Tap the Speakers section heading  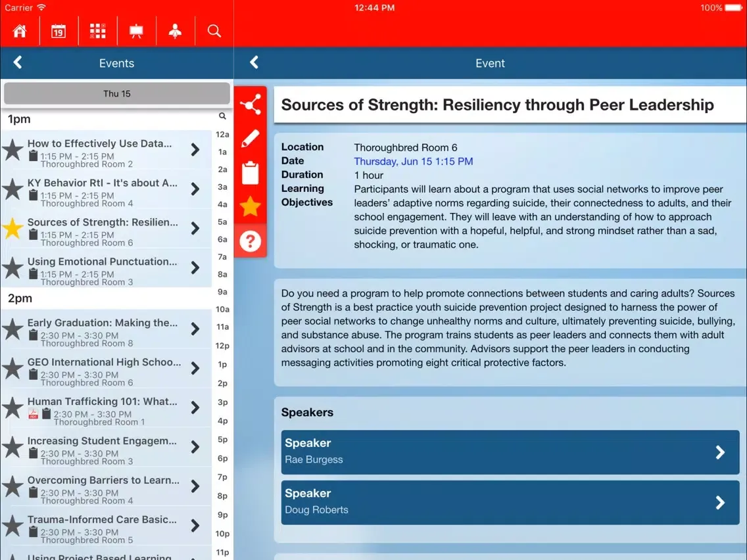click(x=307, y=412)
